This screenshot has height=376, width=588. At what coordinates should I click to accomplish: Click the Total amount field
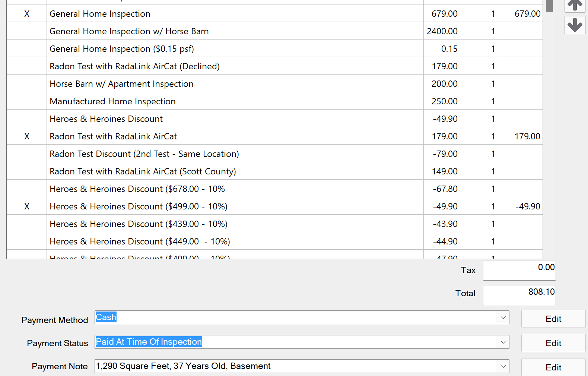click(x=519, y=295)
